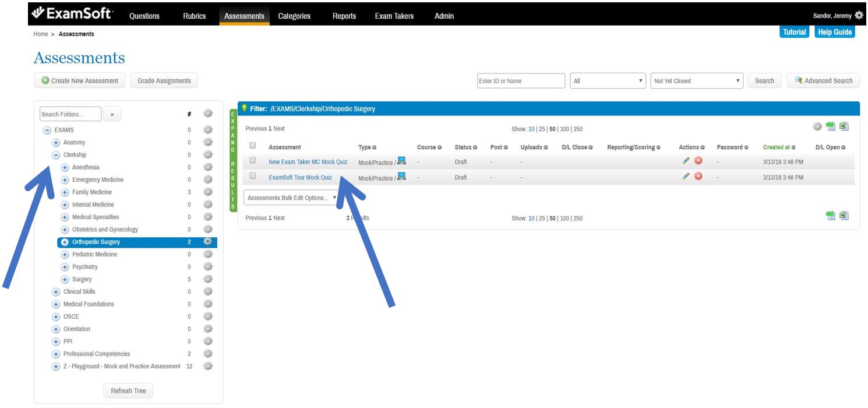The image size is (868, 408).
Task: Sort by the Status column header
Action: coord(465,147)
